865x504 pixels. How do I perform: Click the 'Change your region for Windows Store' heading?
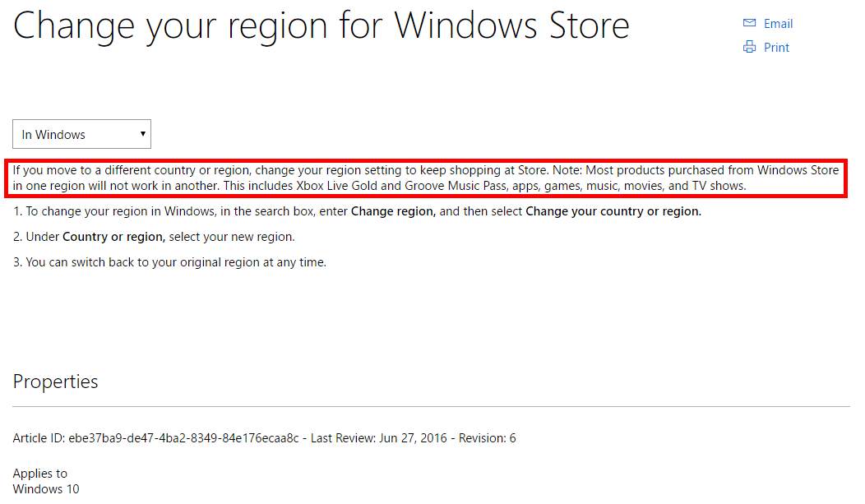coord(321,25)
